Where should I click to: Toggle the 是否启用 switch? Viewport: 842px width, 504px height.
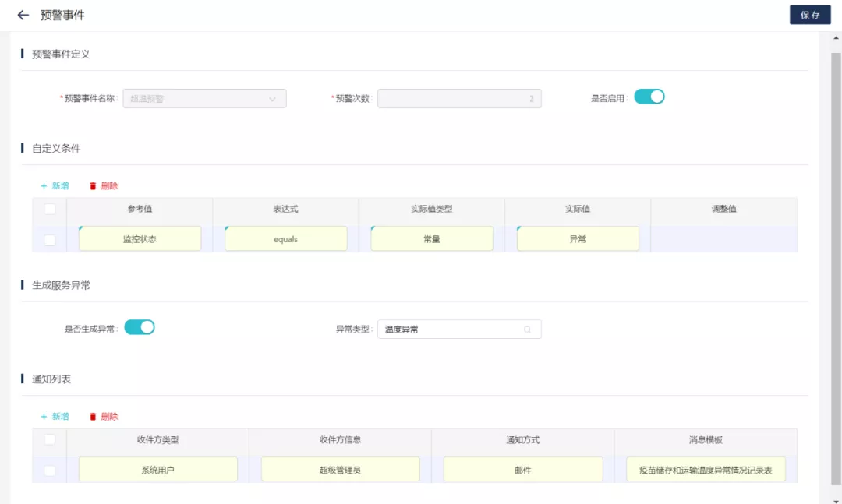[649, 97]
